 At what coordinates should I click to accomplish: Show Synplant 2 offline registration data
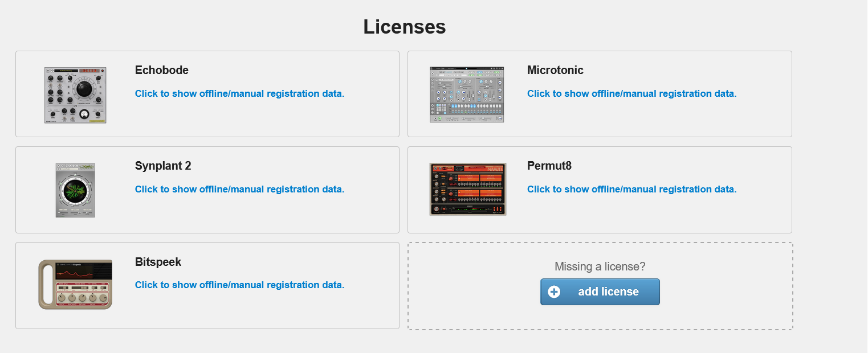pyautogui.click(x=239, y=189)
